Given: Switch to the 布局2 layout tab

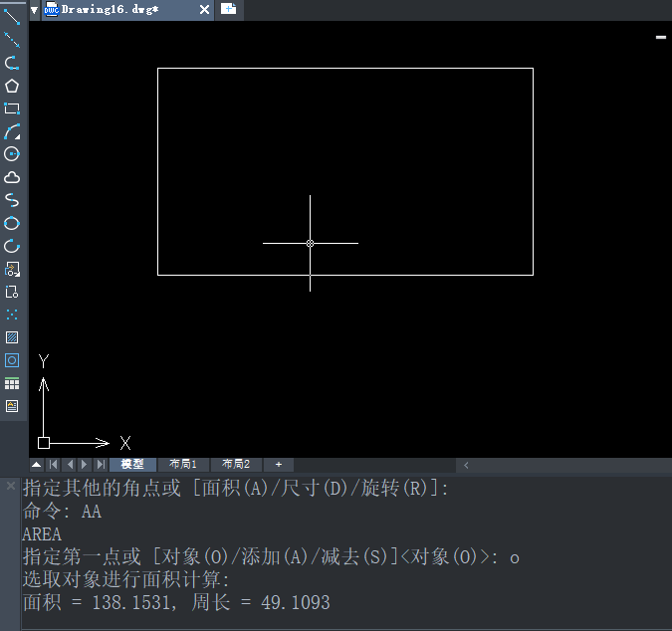Looking at the screenshot, I should (236, 465).
